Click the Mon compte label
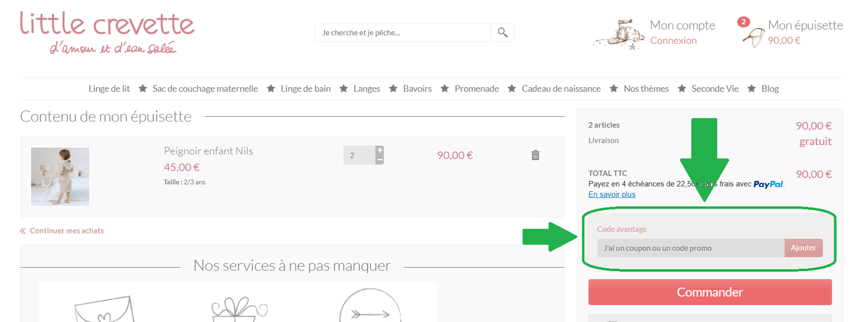The image size is (868, 322). click(x=683, y=25)
